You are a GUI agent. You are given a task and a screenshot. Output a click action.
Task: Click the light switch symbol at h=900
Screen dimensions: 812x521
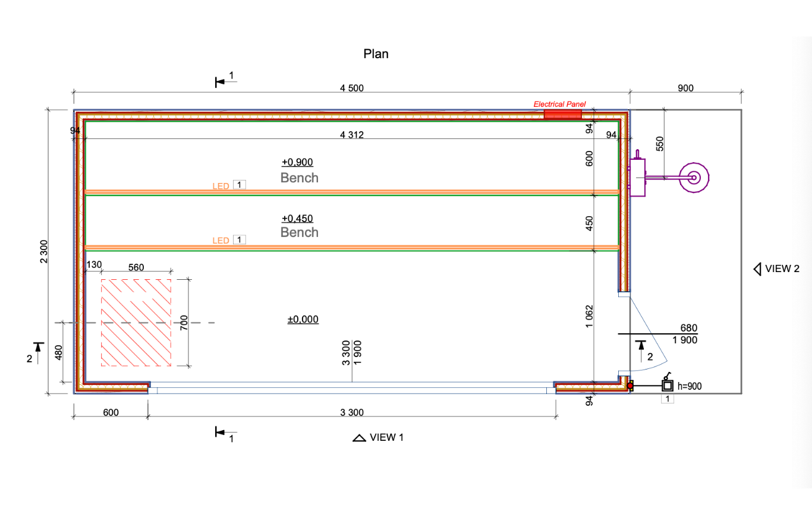click(x=668, y=386)
